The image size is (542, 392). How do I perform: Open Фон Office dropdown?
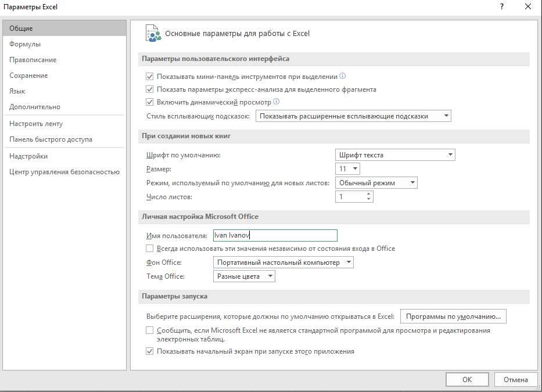[x=283, y=262]
